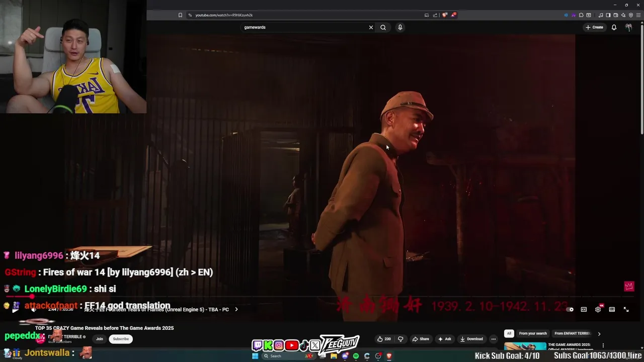Screen dimensions: 644x362
Task: Toggle closed captions on the video
Action: [x=584, y=309]
